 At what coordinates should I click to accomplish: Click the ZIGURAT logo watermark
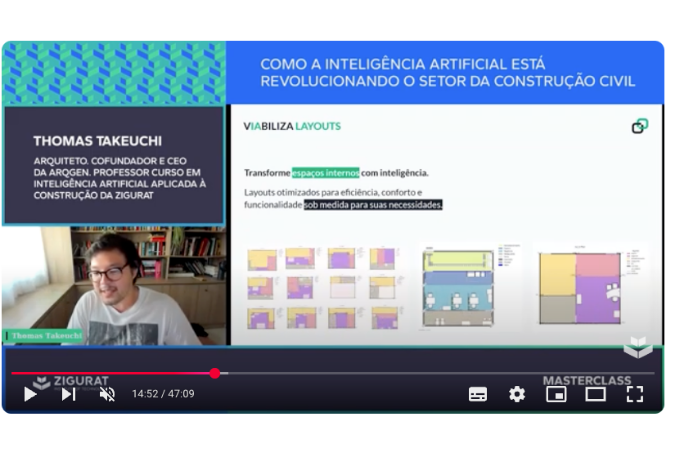pos(71,382)
